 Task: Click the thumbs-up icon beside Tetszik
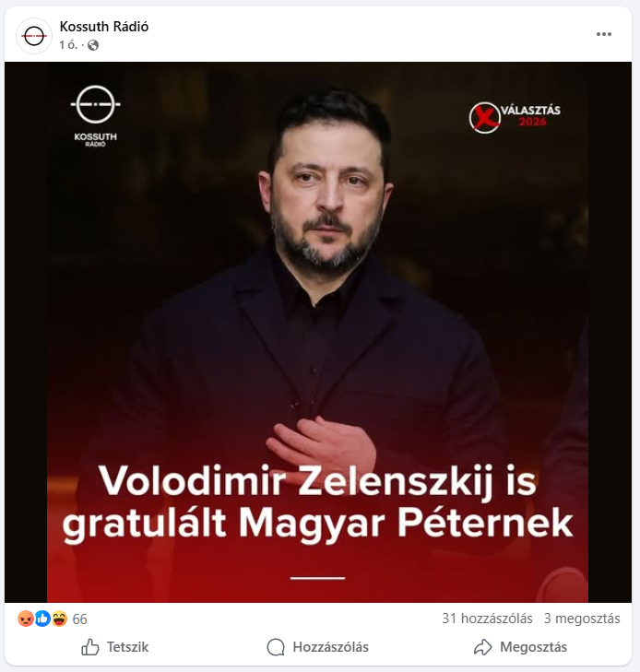point(90,647)
